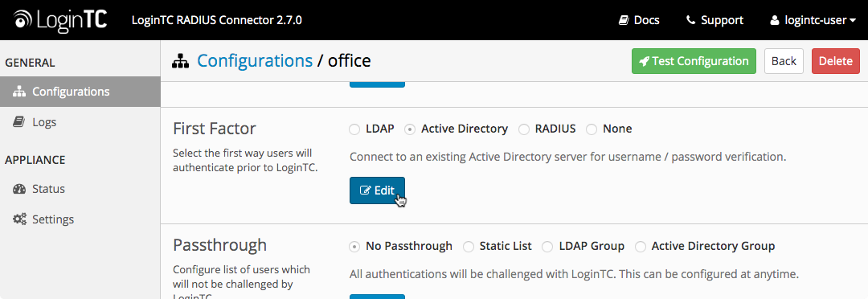
Task: Click the 'office' breadcrumb text
Action: [x=350, y=60]
